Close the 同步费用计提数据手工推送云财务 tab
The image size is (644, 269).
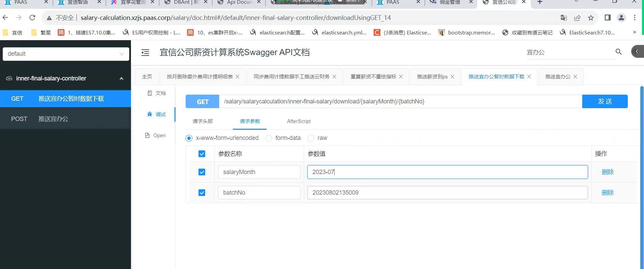pyautogui.click(x=334, y=77)
